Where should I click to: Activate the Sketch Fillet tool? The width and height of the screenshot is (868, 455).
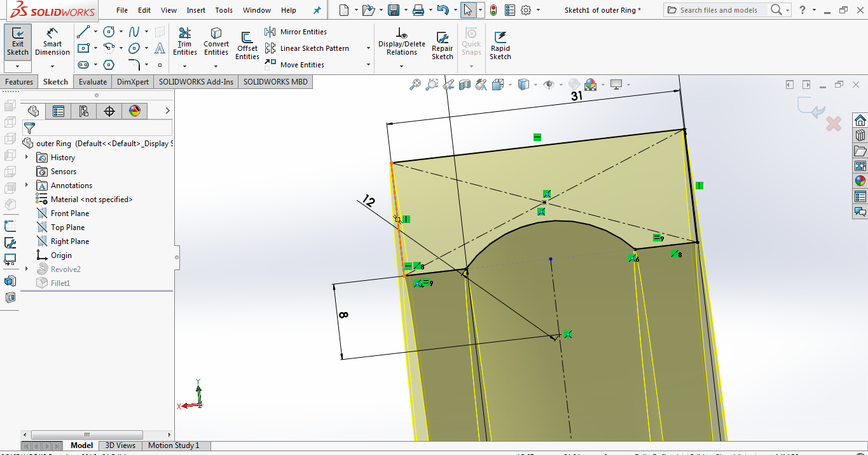tap(134, 65)
